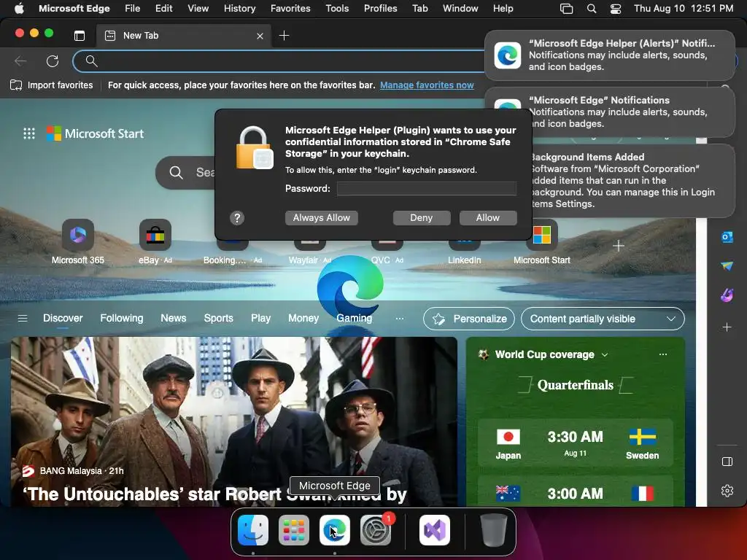The width and height of the screenshot is (747, 560).
Task: Open sidebar settings gear icon
Action: (727, 491)
